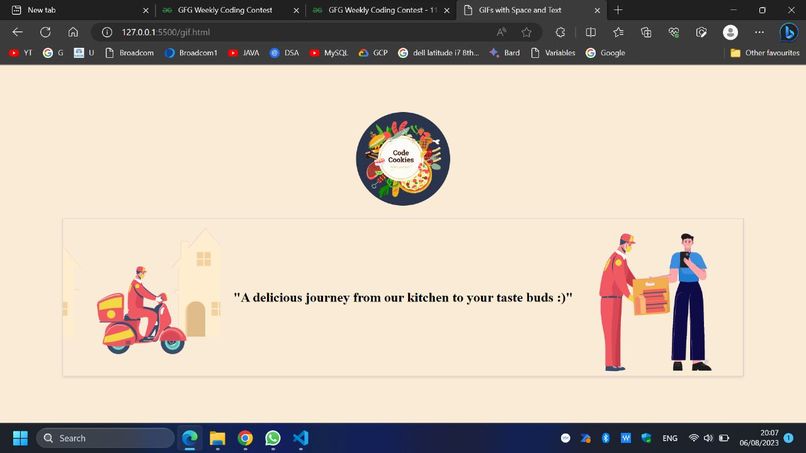Add page to favourites with star icon
This screenshot has height=453, width=806.
point(526,32)
